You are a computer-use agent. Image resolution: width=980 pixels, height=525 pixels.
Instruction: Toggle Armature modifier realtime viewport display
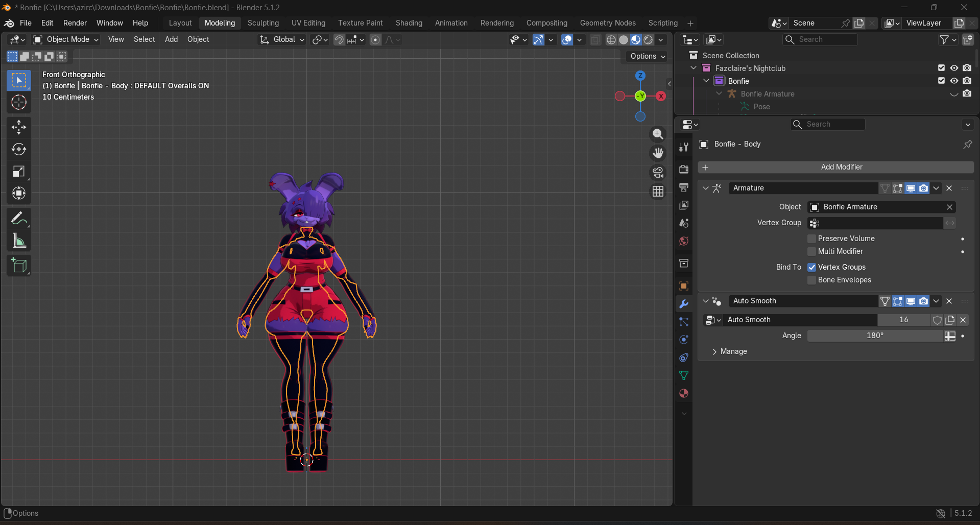pyautogui.click(x=911, y=188)
